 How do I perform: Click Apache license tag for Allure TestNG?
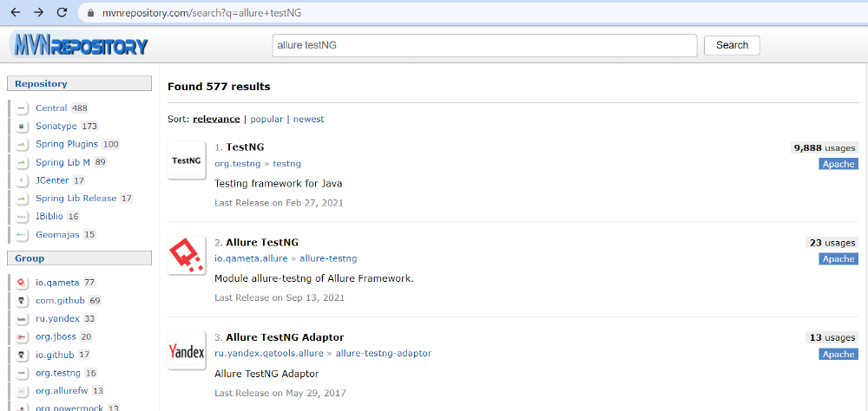838,259
